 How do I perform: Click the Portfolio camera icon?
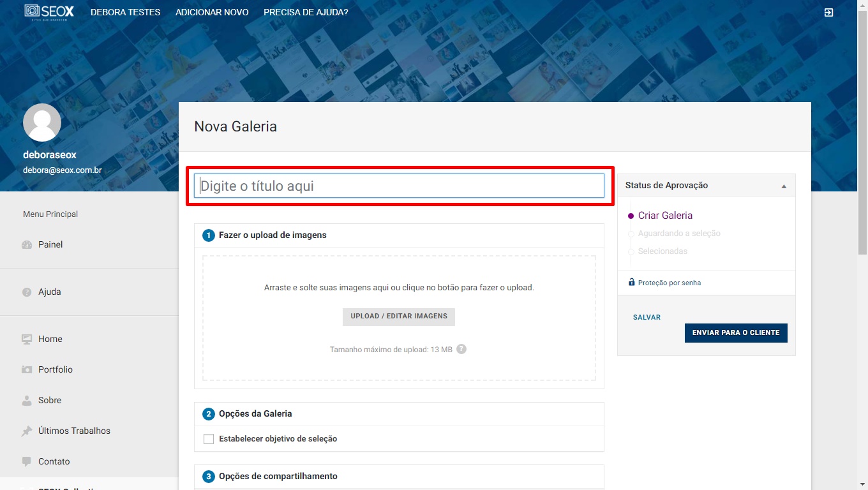click(27, 370)
